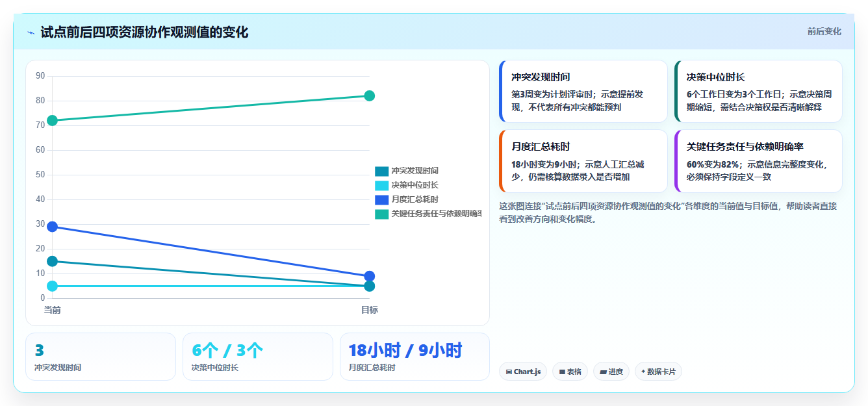Screen dimensions: 868x406
Task: Click legend label 冲突发现时间
Action: pos(415,171)
